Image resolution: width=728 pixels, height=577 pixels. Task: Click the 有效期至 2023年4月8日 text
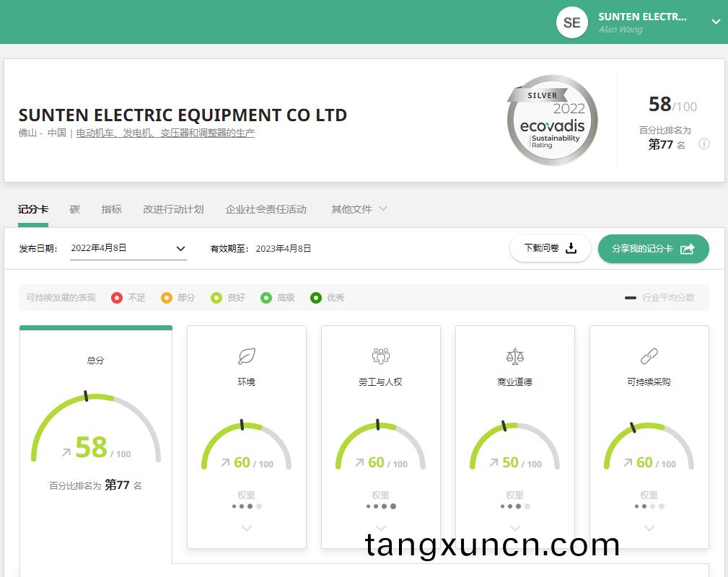coord(260,249)
